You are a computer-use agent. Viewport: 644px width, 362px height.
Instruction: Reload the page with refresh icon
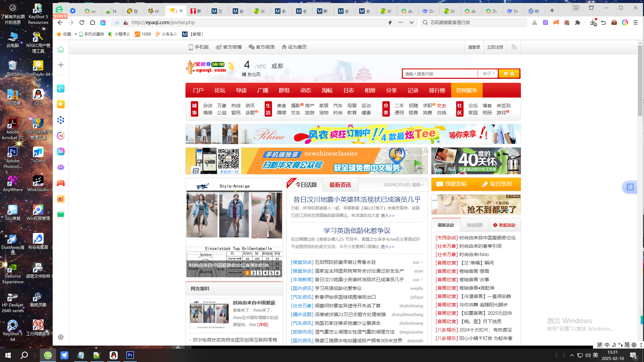pos(82,22)
